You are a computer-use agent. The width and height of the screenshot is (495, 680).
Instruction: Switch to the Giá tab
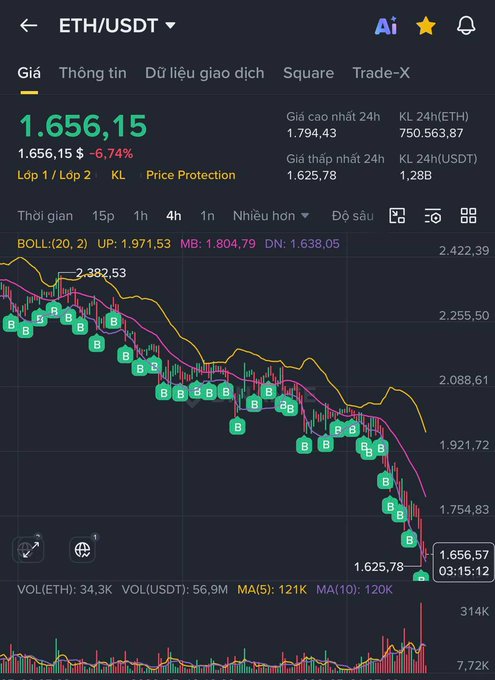point(29,73)
